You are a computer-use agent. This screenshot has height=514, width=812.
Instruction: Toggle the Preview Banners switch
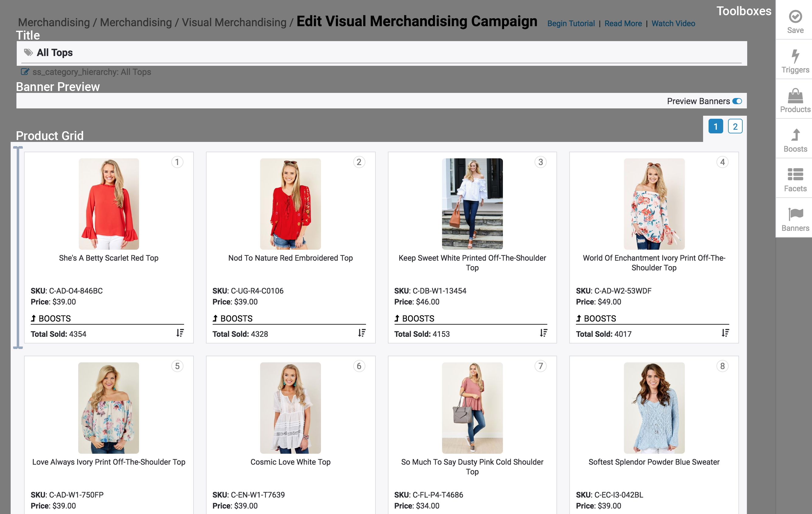[737, 101]
